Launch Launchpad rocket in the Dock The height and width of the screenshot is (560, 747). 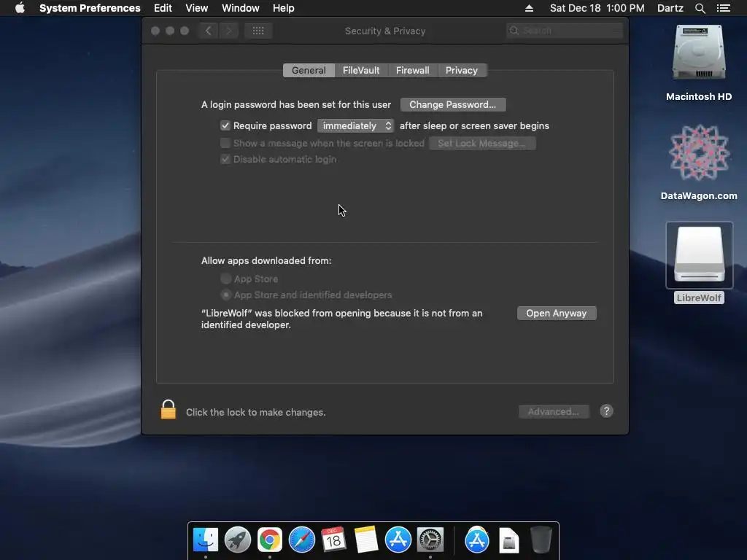click(x=237, y=540)
